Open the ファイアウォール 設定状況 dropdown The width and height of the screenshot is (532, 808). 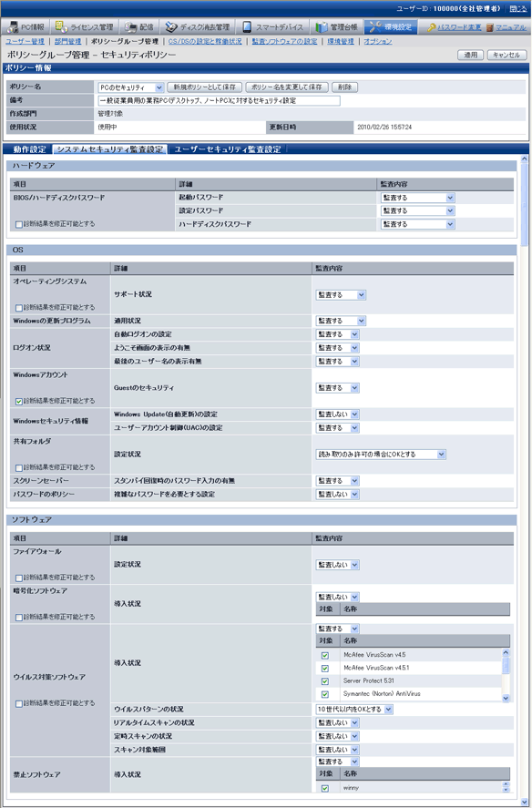[x=337, y=566]
